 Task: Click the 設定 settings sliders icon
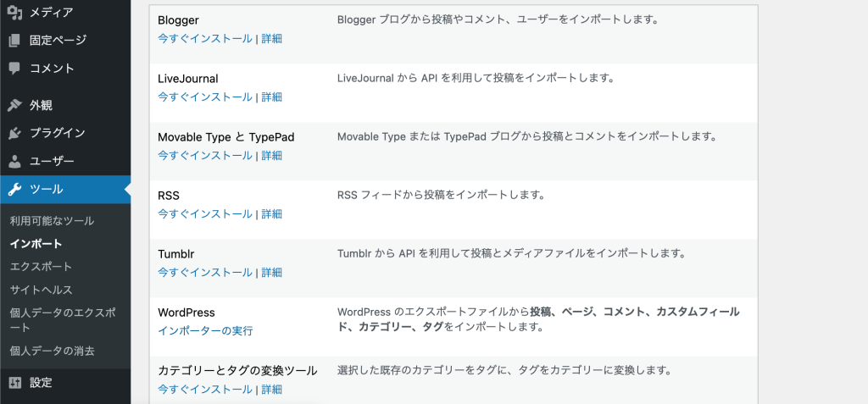(15, 383)
